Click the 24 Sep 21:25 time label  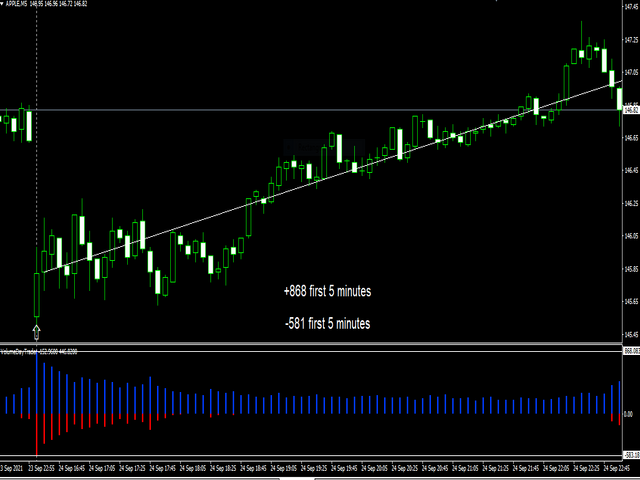click(x=496, y=468)
